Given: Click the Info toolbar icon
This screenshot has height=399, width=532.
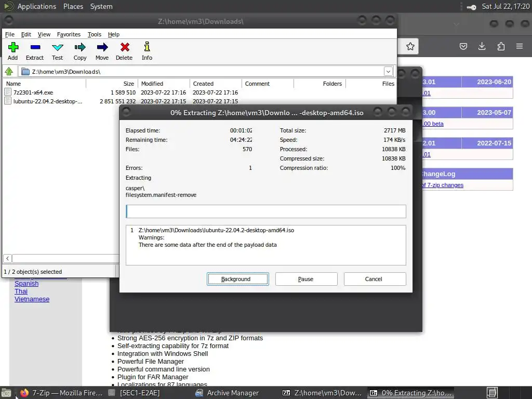Looking at the screenshot, I should point(147,51).
